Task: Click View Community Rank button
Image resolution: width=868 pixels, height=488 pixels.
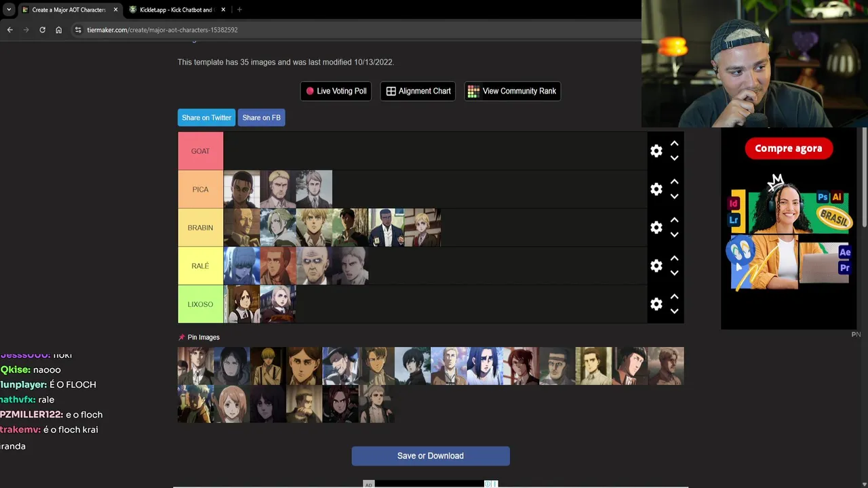Action: [512, 91]
